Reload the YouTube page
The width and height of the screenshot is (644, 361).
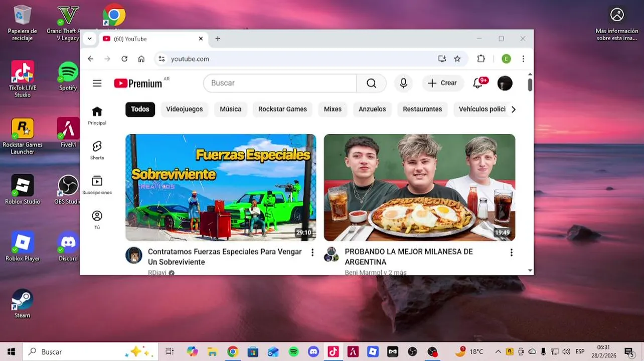pyautogui.click(x=124, y=59)
